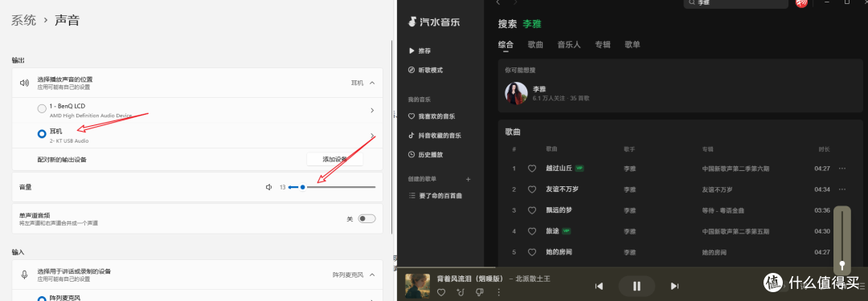The height and width of the screenshot is (301, 868).
Task: Create a new playlist with plus icon
Action: [469, 179]
